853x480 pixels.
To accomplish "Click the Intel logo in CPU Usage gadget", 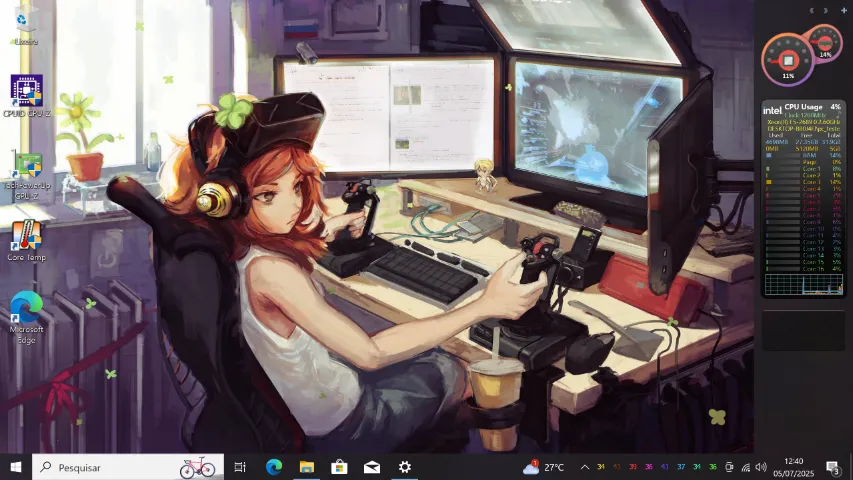I will 772,110.
